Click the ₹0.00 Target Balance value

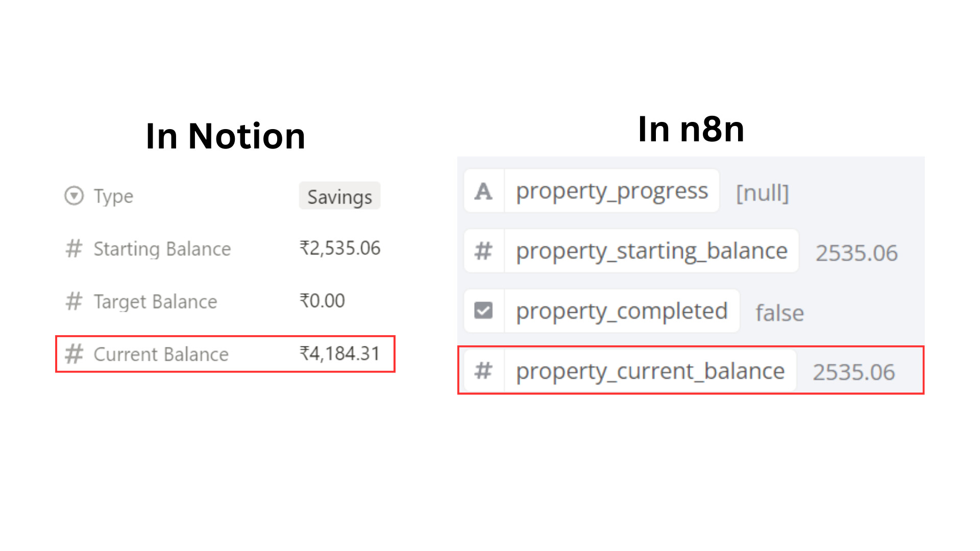pyautogui.click(x=322, y=301)
